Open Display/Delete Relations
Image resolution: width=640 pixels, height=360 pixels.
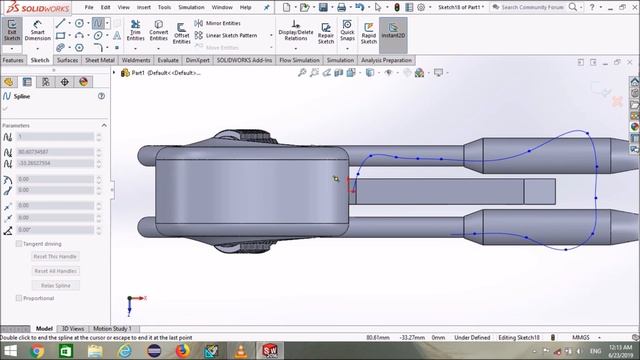pyautogui.click(x=296, y=30)
